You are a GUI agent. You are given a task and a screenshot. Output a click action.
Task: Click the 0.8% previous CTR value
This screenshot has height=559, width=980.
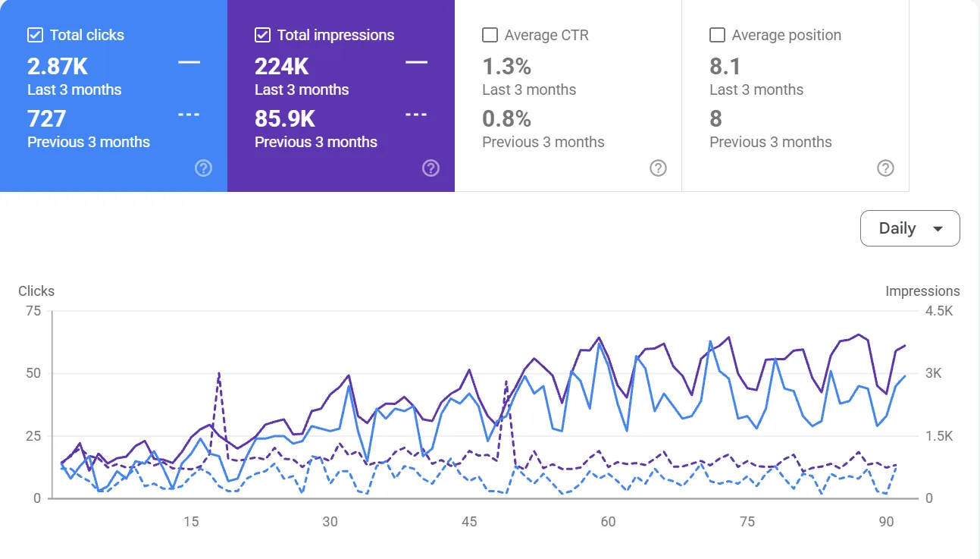[506, 119]
